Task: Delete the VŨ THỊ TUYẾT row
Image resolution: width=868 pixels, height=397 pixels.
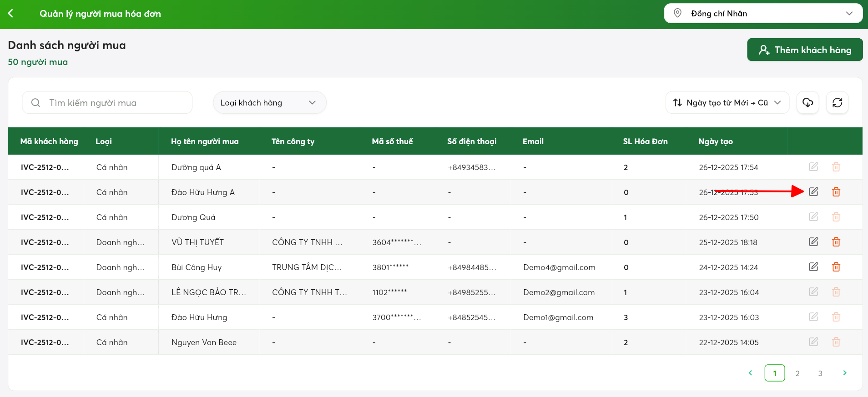Action: [836, 242]
